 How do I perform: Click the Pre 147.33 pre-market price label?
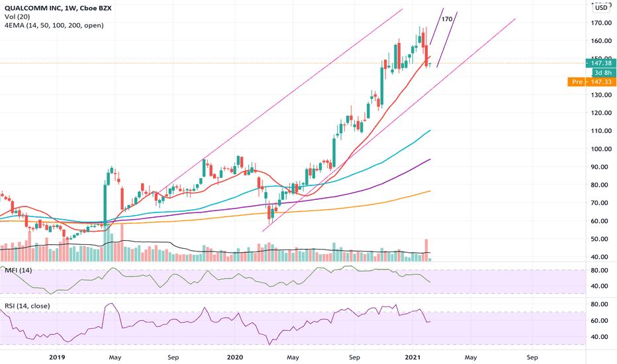(592, 82)
